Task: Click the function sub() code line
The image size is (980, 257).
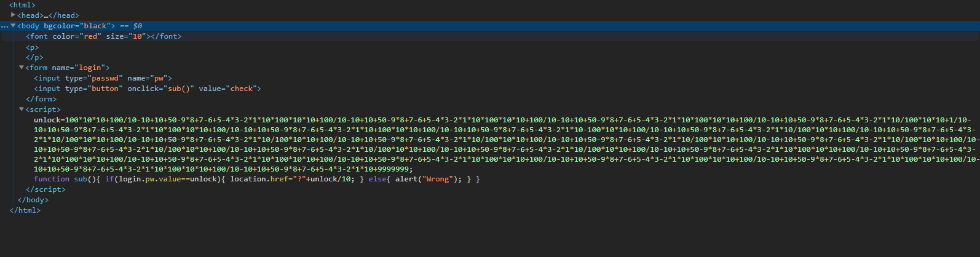Action: (256, 179)
